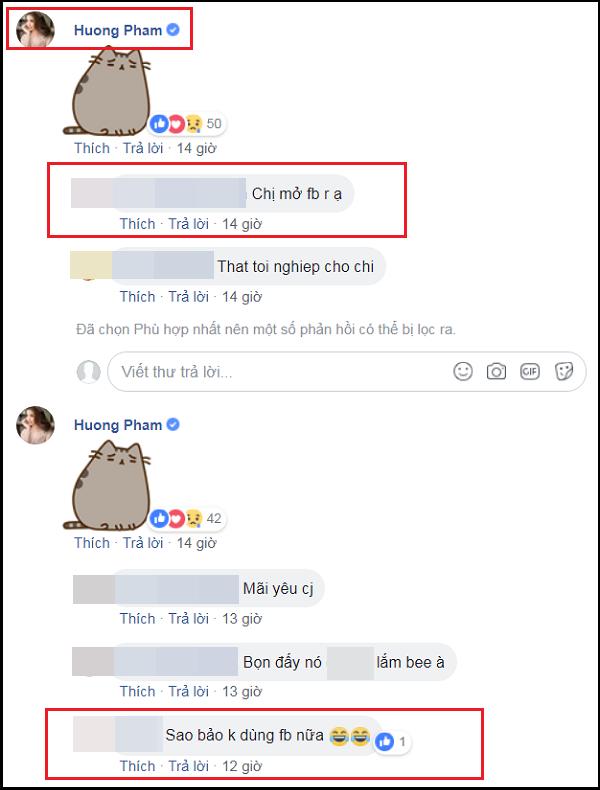Open the camera photo attach icon
600x790 pixels.
click(496, 372)
